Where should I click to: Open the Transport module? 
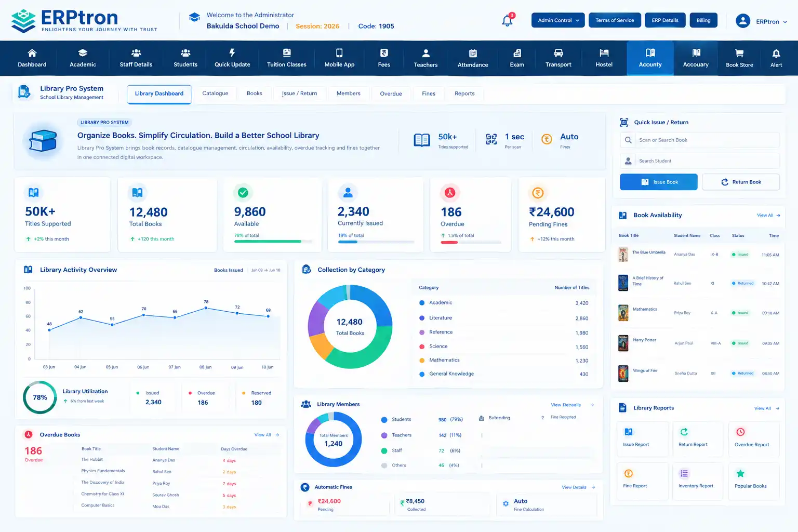click(558, 58)
